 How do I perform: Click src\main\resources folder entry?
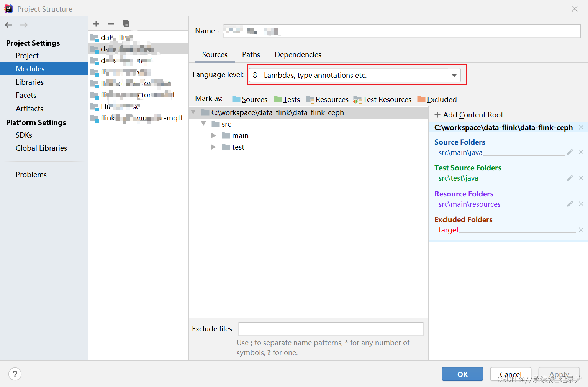(x=469, y=204)
